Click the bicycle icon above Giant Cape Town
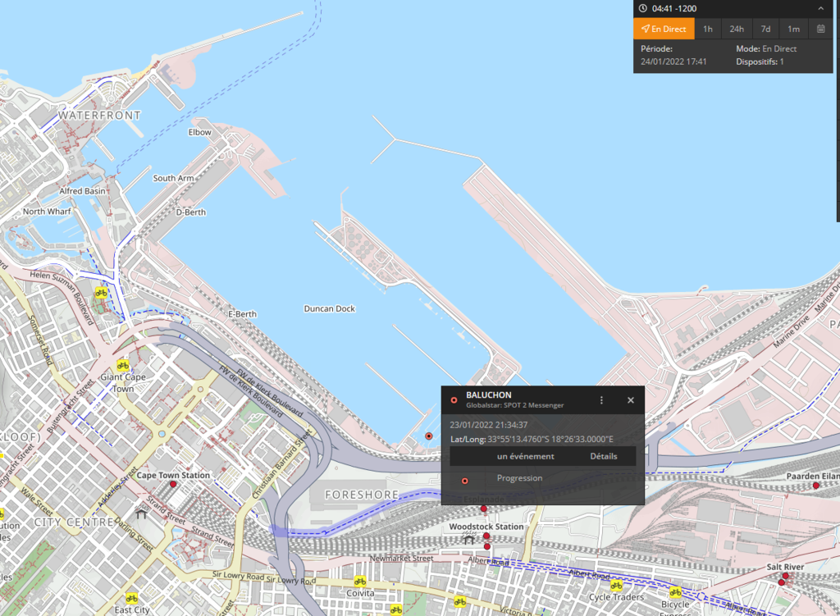The height and width of the screenshot is (616, 840). pyautogui.click(x=123, y=366)
